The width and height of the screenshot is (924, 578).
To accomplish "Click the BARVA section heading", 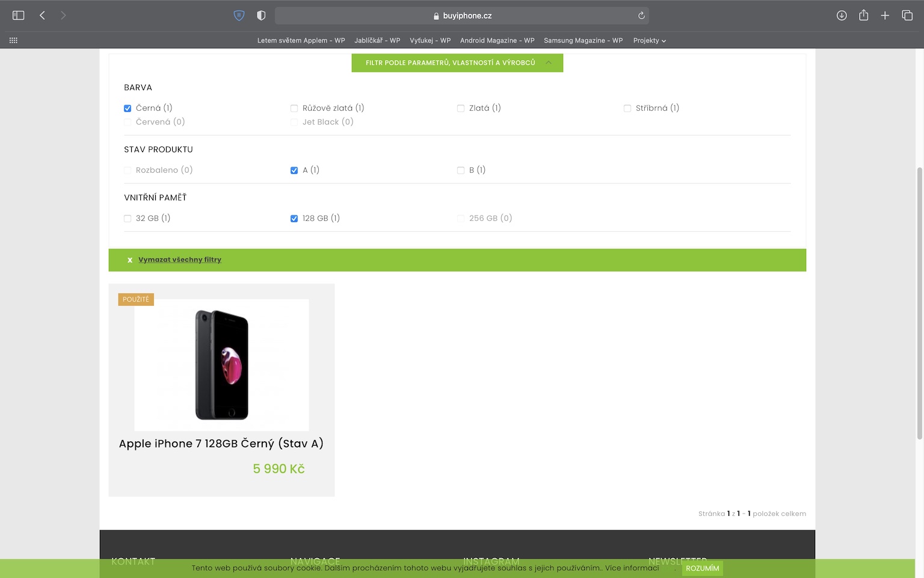I will [138, 87].
